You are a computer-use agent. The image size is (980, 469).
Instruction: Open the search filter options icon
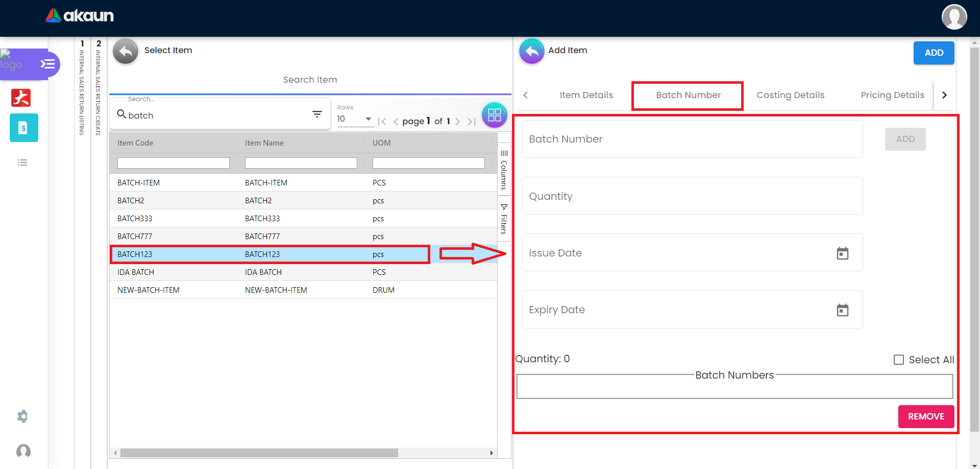coord(317,114)
